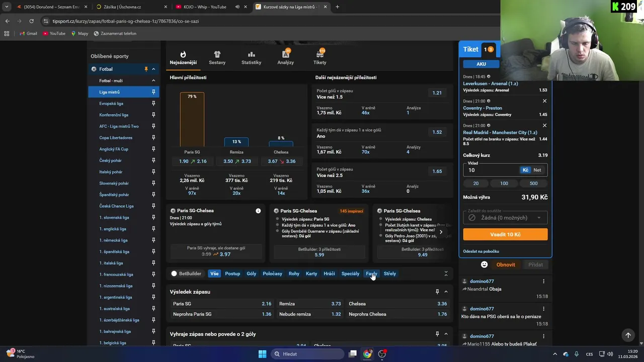Select the AKU ticket mode

pyautogui.click(x=481, y=64)
